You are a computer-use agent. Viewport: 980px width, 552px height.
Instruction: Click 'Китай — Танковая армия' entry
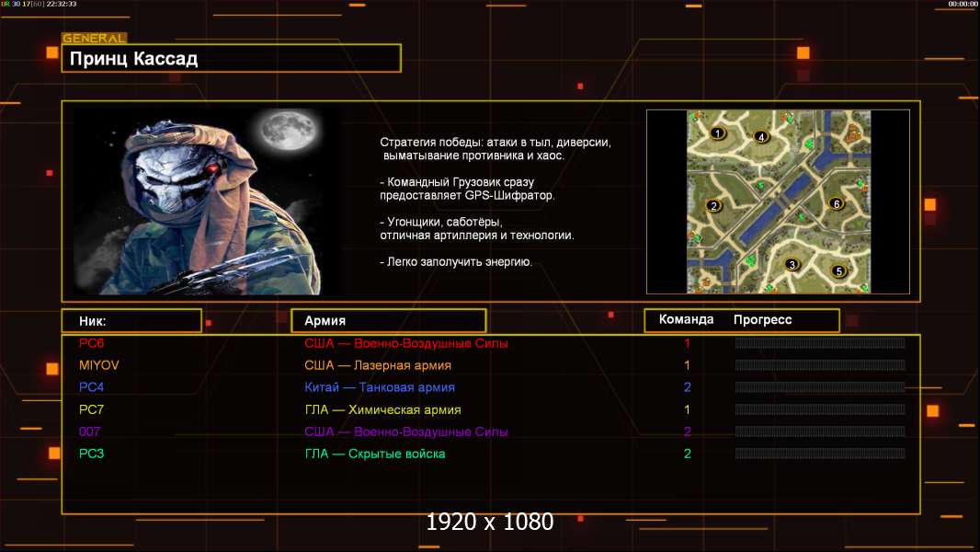point(380,387)
